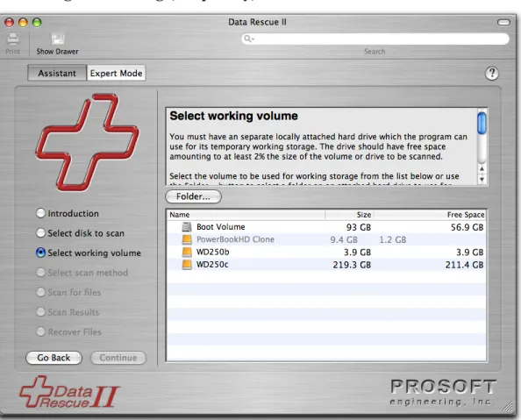Click the Continue button
The height and width of the screenshot is (420, 521).
[118, 358]
